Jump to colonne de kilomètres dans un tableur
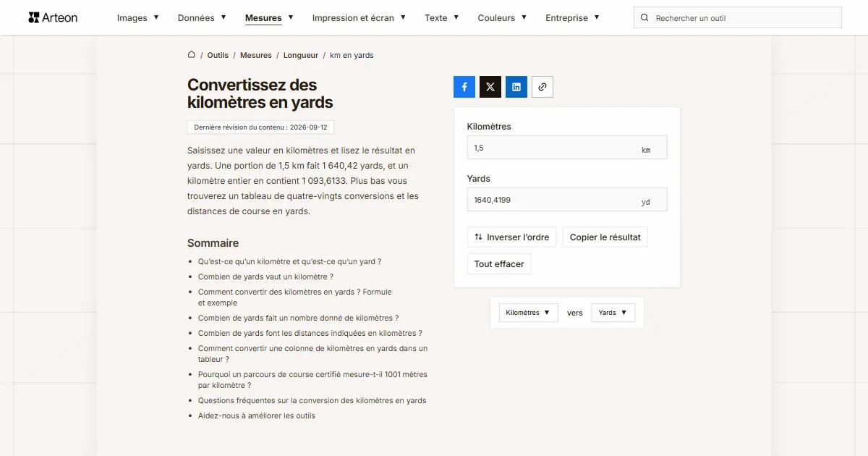Image resolution: width=868 pixels, height=456 pixels. coord(312,353)
